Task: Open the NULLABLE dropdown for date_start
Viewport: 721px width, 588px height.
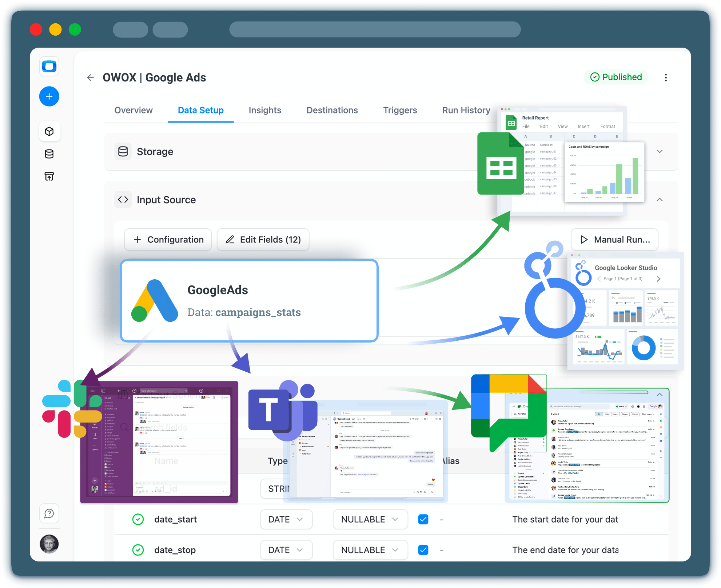Action: coord(370,519)
